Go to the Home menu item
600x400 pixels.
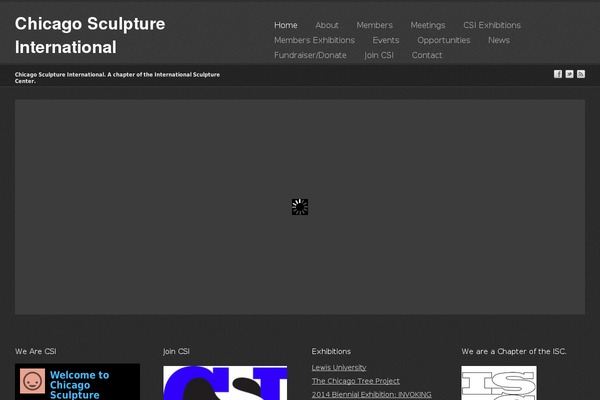(285, 25)
